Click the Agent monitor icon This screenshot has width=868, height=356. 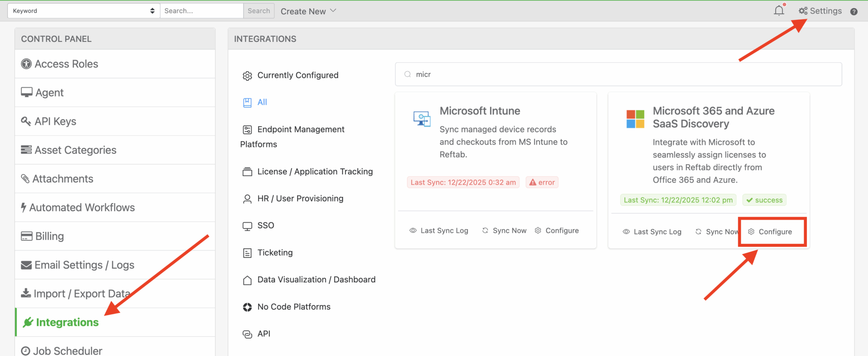click(27, 92)
